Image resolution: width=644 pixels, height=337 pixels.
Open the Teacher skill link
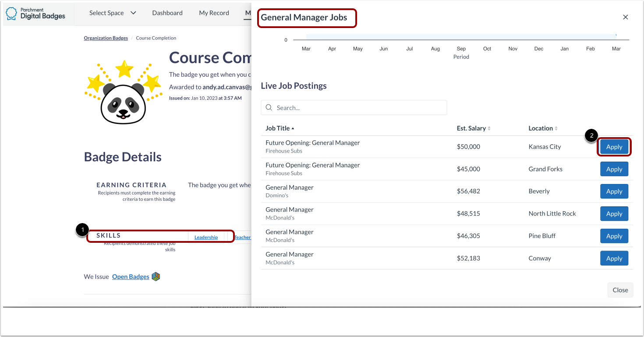[242, 237]
